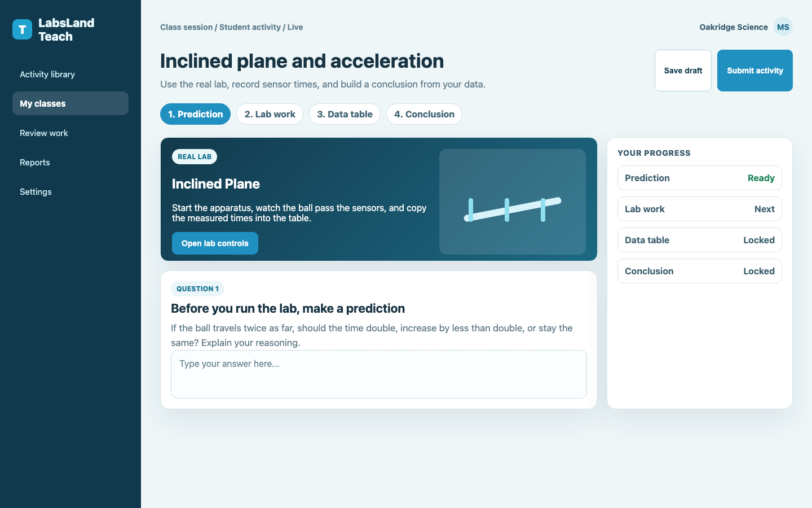Select My classes in sidebar
The image size is (812, 508).
pos(70,103)
